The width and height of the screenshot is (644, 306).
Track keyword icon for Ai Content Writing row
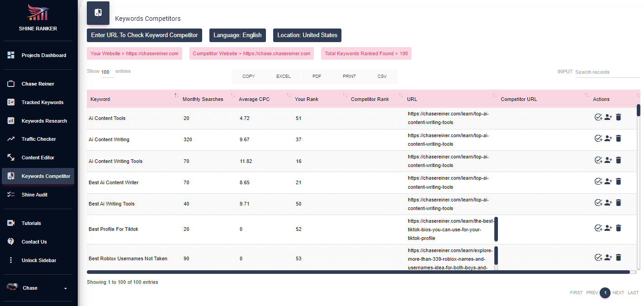coord(598,139)
